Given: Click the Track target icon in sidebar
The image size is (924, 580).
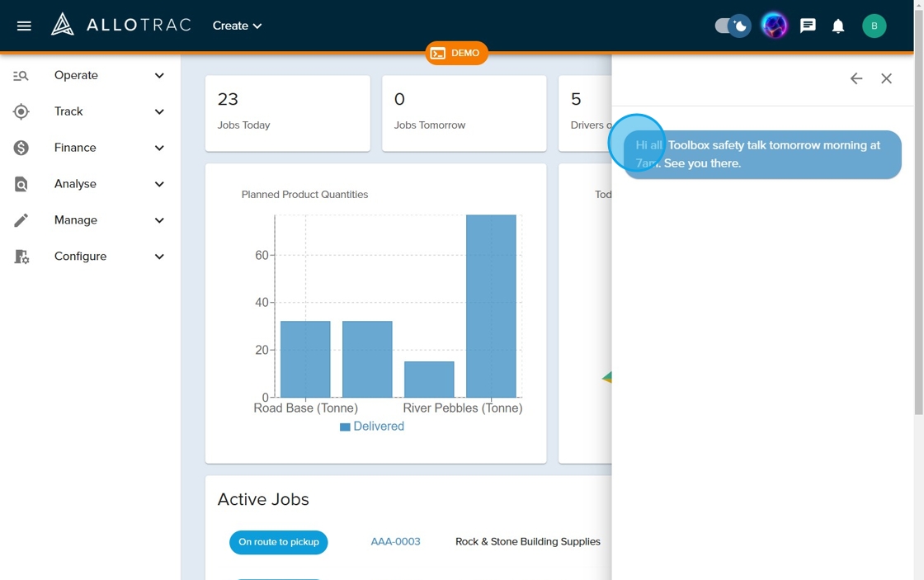Looking at the screenshot, I should pos(21,111).
